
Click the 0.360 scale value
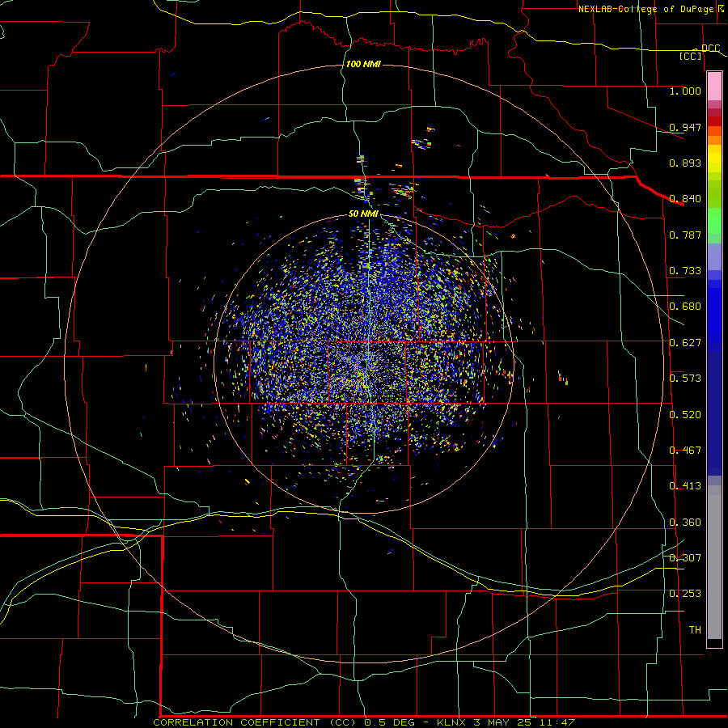(685, 523)
